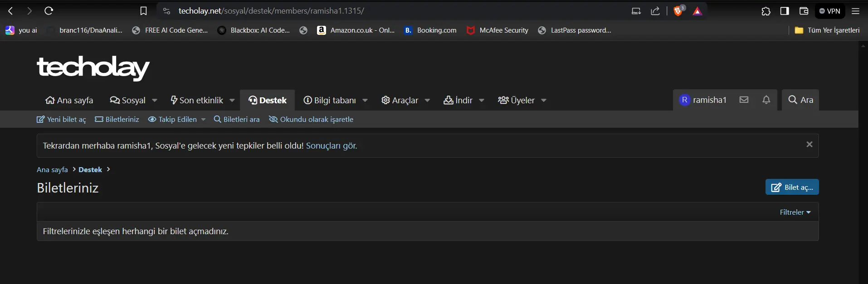The width and height of the screenshot is (868, 284).
Task: Open ramisha1 account menu
Action: click(703, 100)
